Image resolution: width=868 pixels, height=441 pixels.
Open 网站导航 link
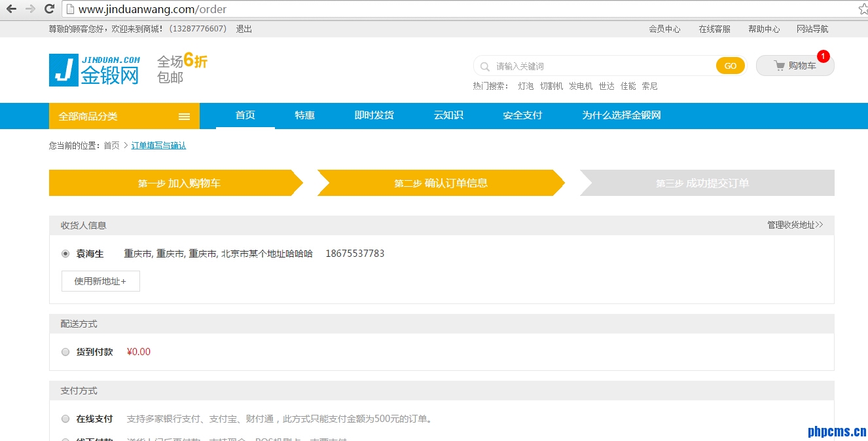(812, 29)
